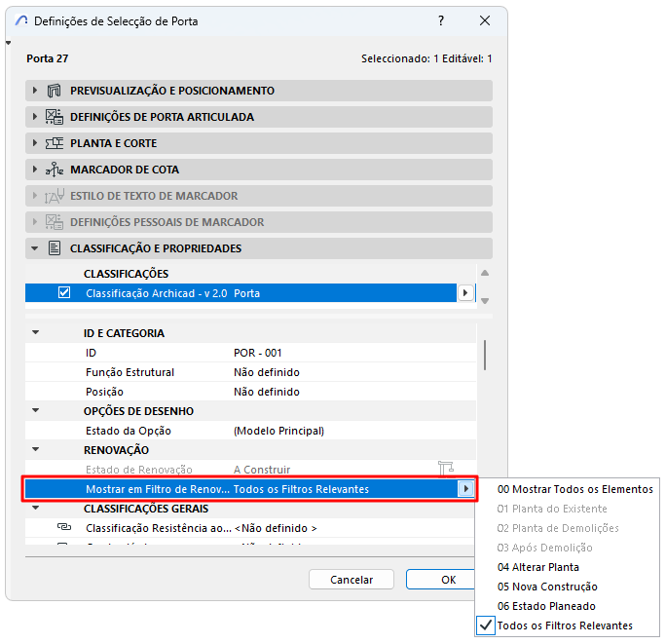Collapse the Classificação e Propriedades panel
This screenshot has height=644, width=666.
[x=35, y=248]
